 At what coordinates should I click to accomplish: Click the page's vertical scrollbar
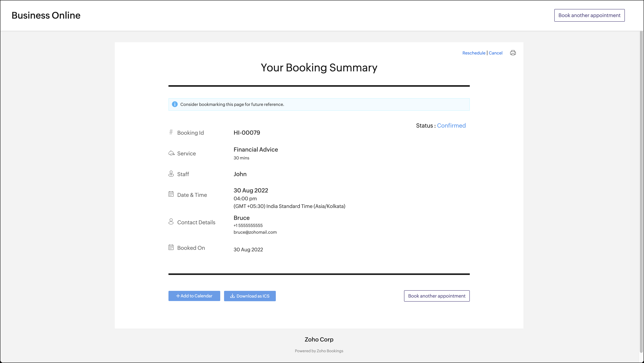(641, 191)
